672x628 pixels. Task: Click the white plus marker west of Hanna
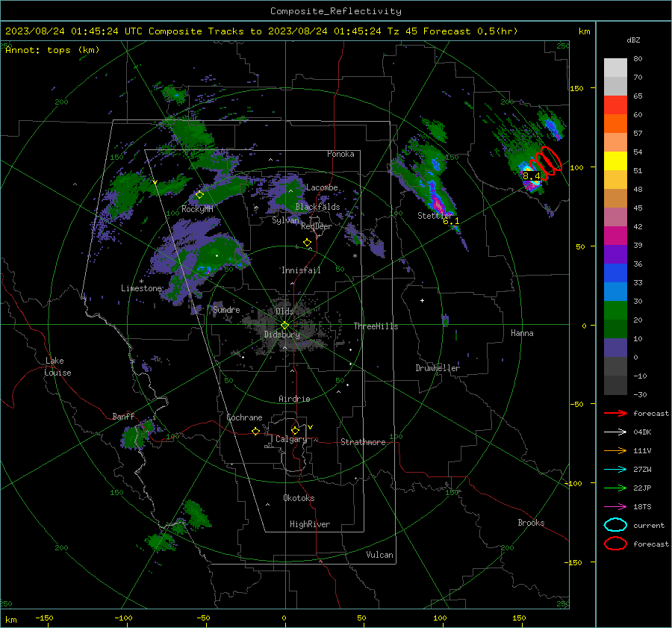422,300
